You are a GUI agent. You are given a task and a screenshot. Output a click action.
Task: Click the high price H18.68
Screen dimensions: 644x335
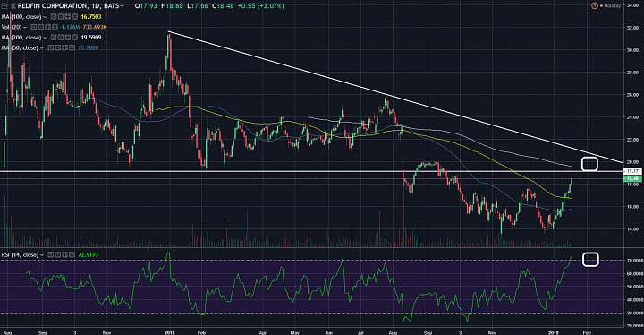click(x=172, y=6)
